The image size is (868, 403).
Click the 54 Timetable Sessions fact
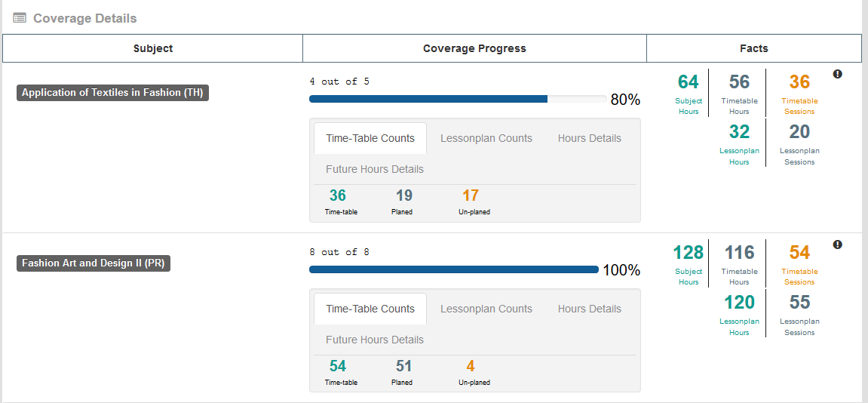click(x=799, y=264)
